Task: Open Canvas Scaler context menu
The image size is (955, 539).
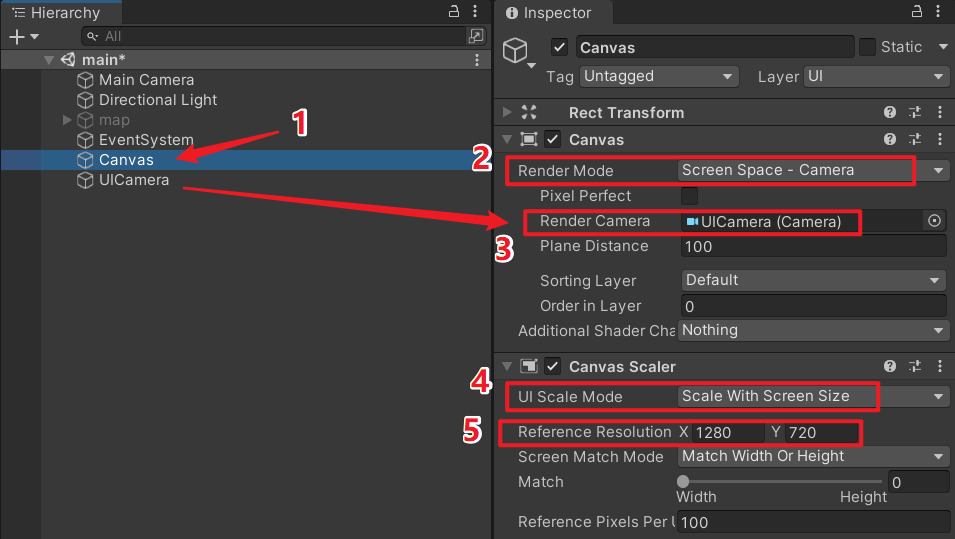Action: click(940, 366)
